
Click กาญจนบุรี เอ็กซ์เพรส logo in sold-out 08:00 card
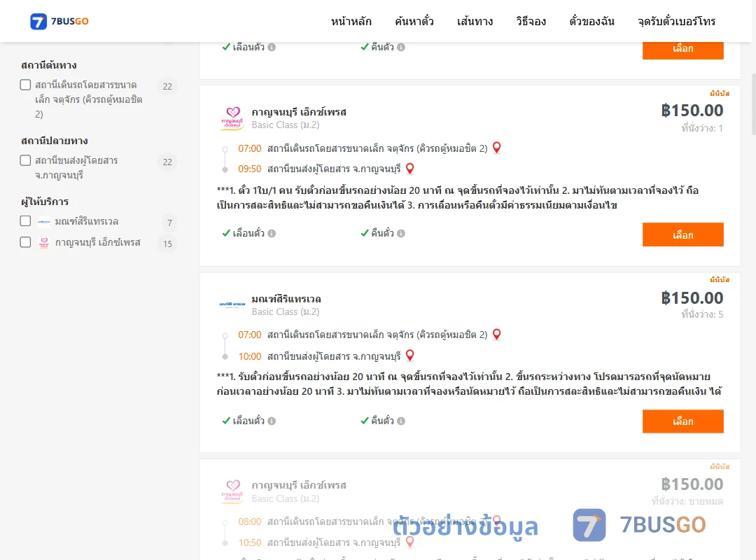[232, 491]
